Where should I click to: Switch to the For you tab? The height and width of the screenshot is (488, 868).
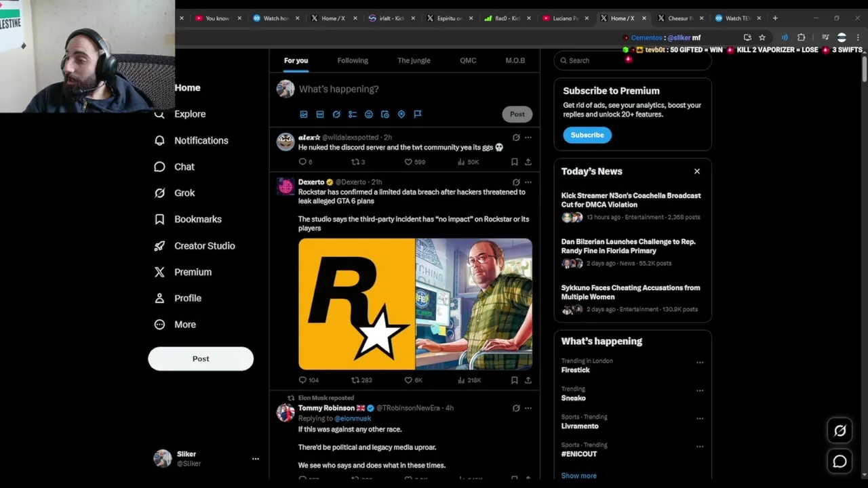click(296, 60)
